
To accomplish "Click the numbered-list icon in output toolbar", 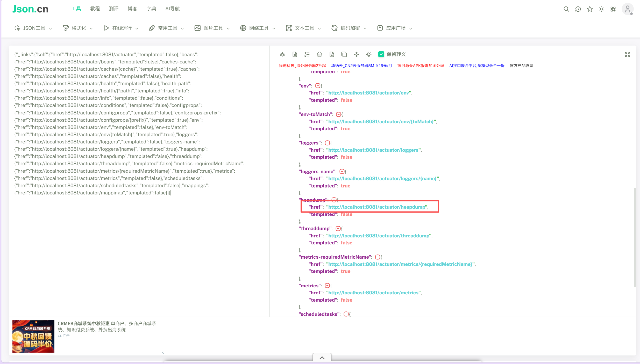I will pos(307,54).
